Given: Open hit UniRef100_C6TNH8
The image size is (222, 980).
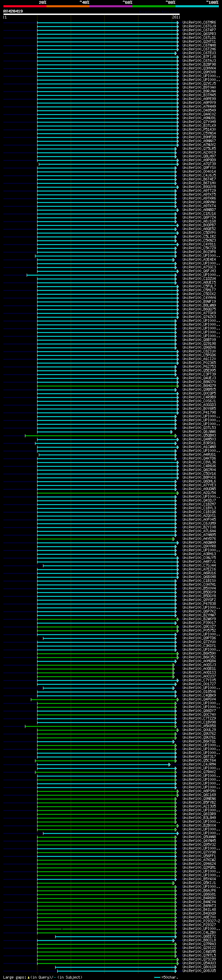Looking at the screenshot, I should (199, 45).
